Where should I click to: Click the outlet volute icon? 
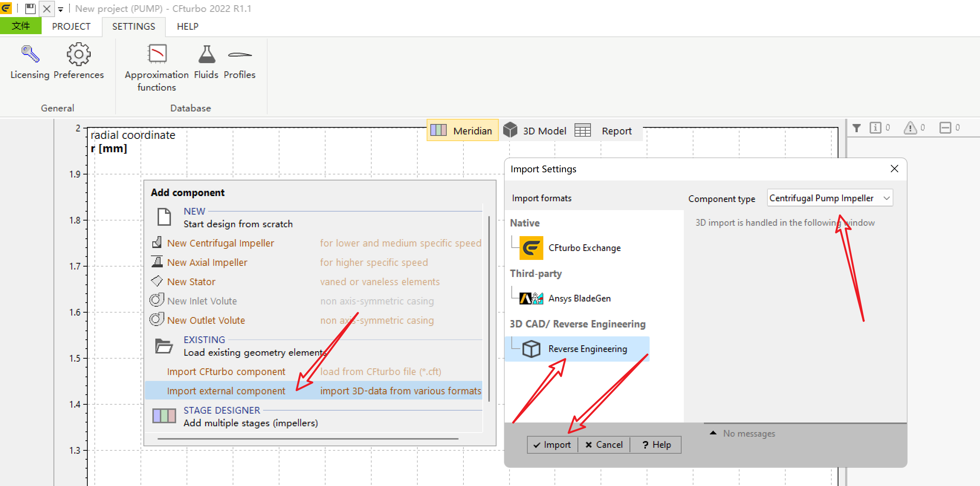(157, 320)
